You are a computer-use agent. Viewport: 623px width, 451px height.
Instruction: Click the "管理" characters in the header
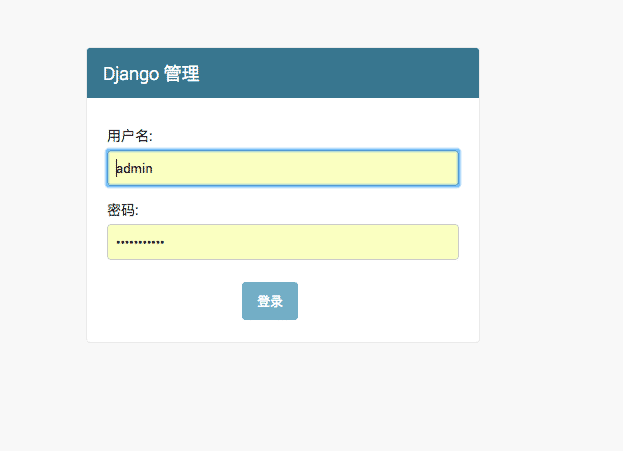[182, 74]
